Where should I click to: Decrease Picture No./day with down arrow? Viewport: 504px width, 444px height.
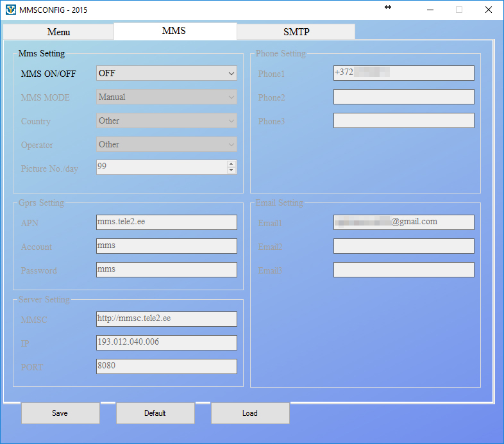(231, 171)
